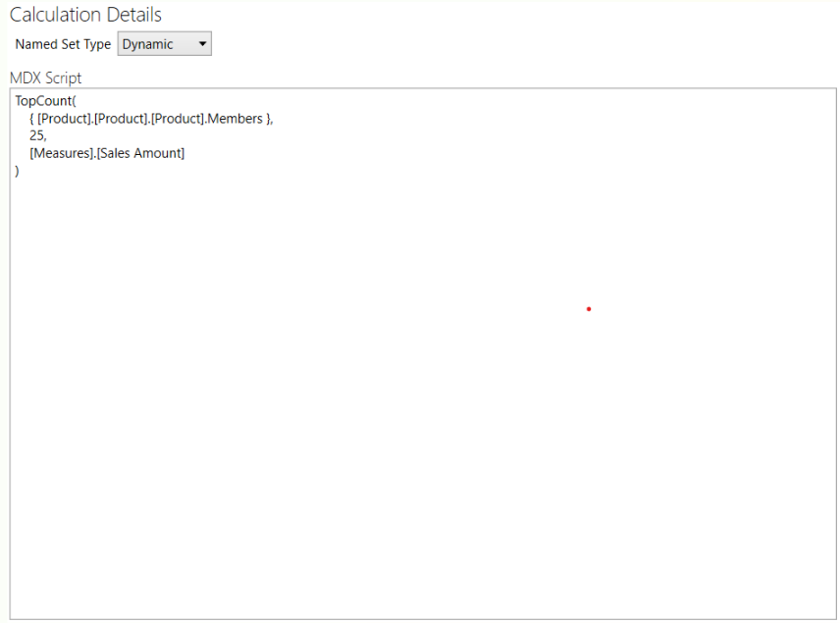840x623 pixels.
Task: Click the Calculation Details heading
Action: pos(85,15)
